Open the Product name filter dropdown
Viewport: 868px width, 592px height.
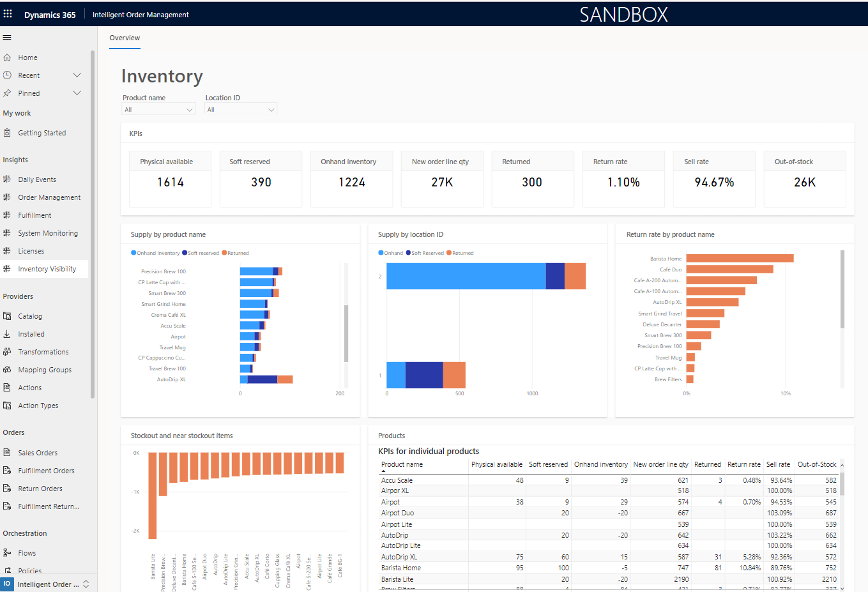(x=158, y=109)
